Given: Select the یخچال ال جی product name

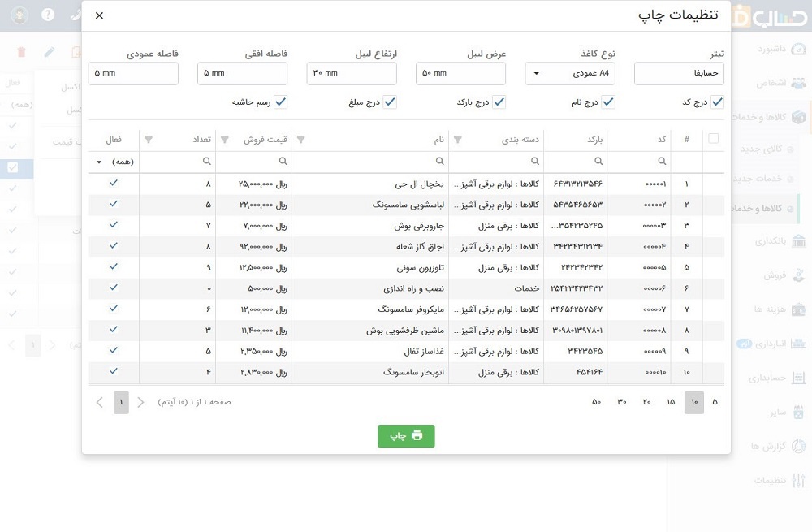Looking at the screenshot, I should click(x=419, y=184).
